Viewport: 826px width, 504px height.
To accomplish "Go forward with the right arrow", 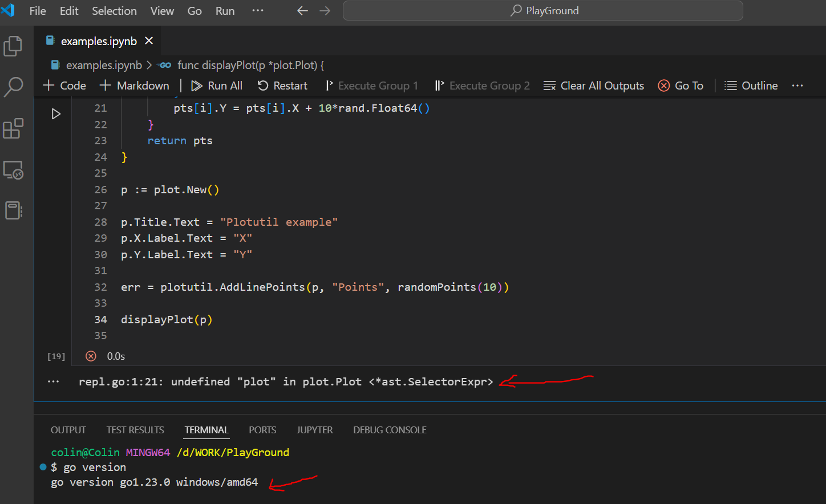I will point(325,11).
